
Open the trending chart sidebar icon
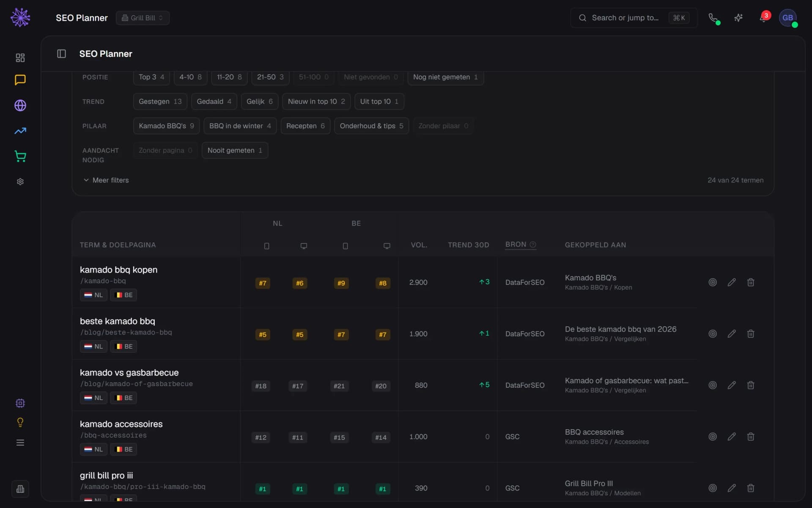tap(20, 131)
